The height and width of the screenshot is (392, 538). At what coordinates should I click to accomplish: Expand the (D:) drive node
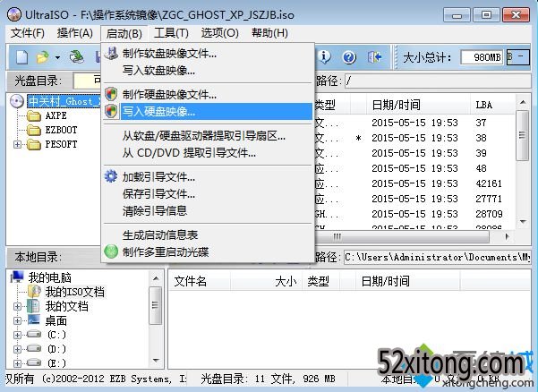(x=17, y=349)
